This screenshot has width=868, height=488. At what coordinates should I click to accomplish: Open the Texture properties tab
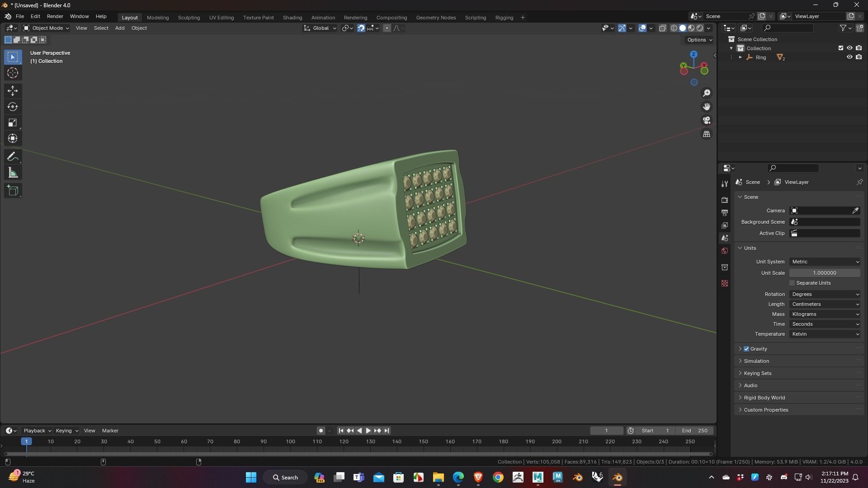point(725,283)
